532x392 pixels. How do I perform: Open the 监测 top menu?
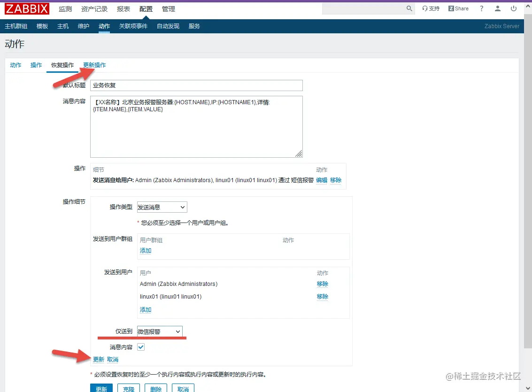tap(65, 9)
